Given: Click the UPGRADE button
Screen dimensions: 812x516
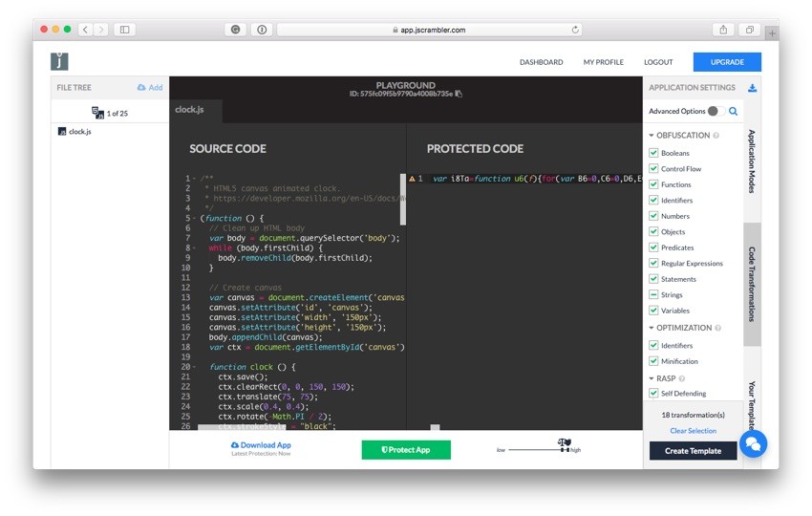Looking at the screenshot, I should coord(727,62).
